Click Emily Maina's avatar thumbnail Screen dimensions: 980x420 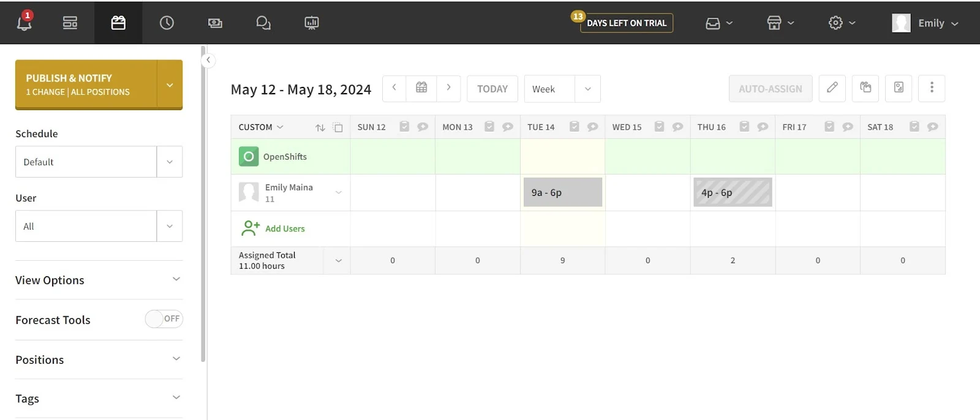[x=249, y=192]
